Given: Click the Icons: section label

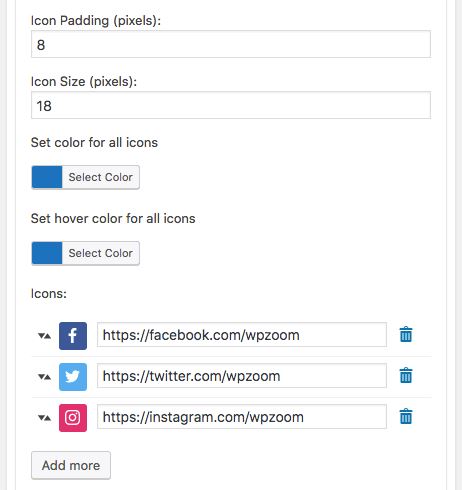Looking at the screenshot, I should click(49, 294).
